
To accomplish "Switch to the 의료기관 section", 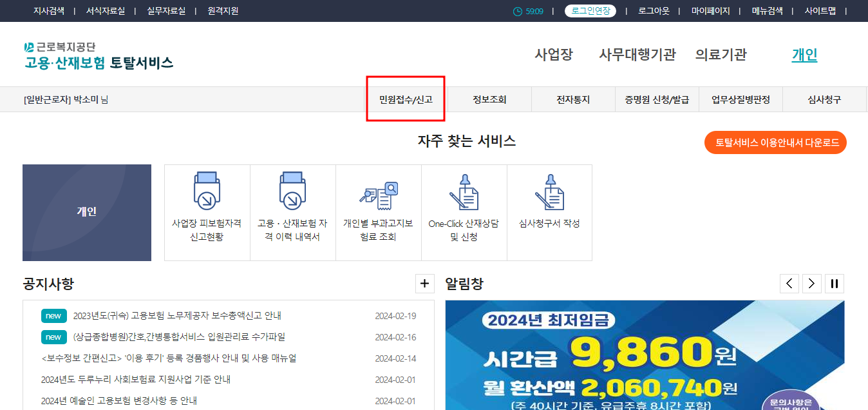I will (x=721, y=55).
